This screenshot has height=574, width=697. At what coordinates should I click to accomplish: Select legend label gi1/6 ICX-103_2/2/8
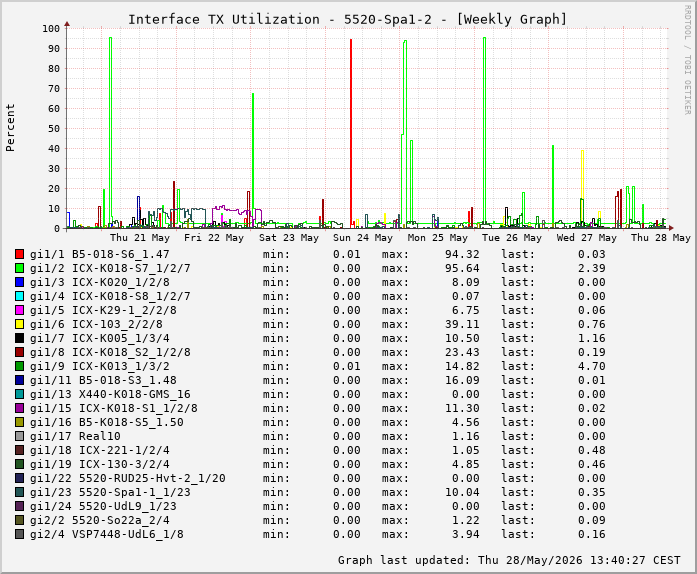[x=96, y=324]
